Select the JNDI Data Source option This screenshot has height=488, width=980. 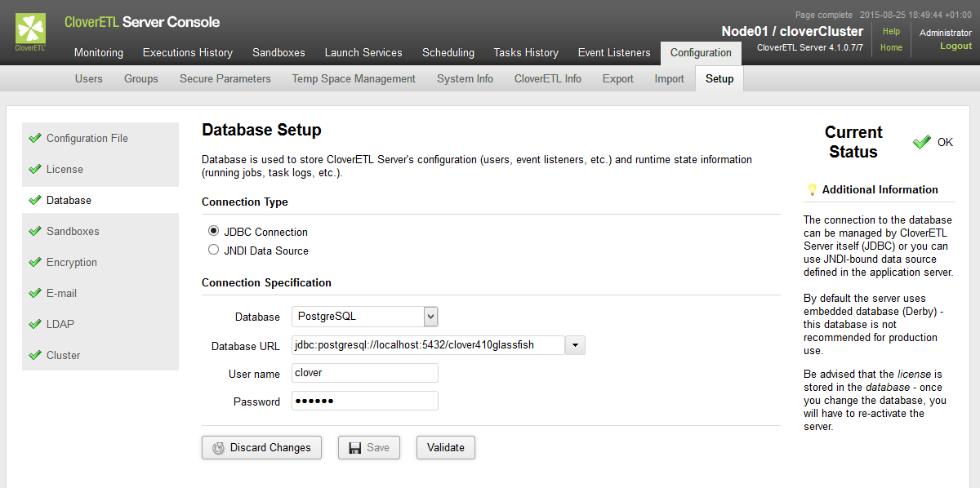[x=214, y=251]
